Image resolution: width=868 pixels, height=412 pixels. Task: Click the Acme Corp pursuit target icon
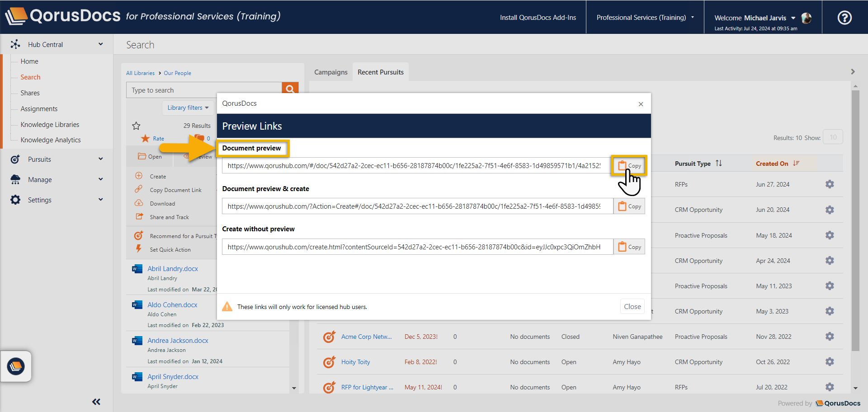[x=329, y=337]
